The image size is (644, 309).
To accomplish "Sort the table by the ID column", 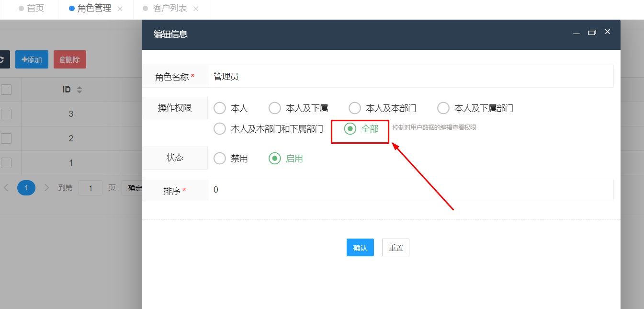I will [x=79, y=90].
